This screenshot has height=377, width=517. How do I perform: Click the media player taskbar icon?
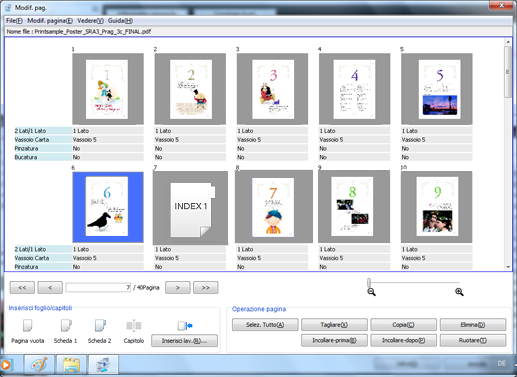click(6, 365)
